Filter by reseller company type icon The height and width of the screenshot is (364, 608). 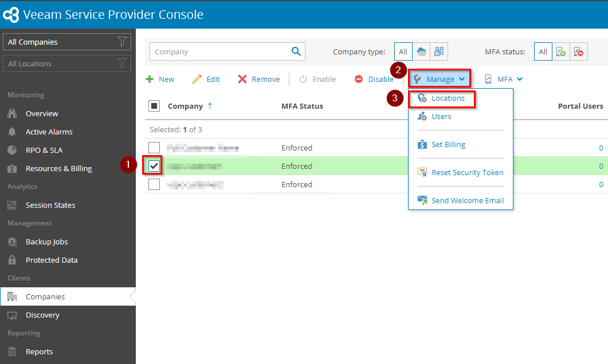(x=439, y=52)
